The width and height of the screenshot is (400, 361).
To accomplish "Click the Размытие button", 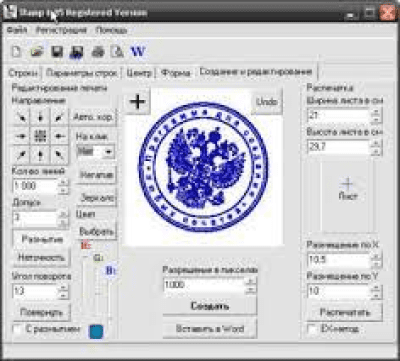I will [42, 239].
